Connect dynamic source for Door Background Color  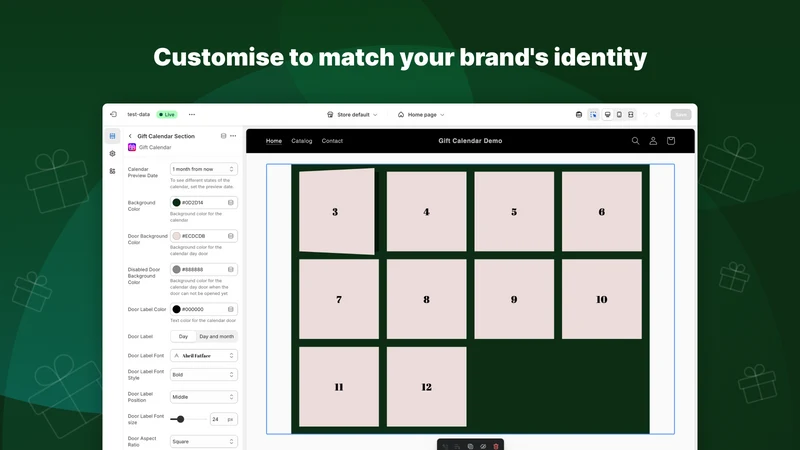(231, 236)
